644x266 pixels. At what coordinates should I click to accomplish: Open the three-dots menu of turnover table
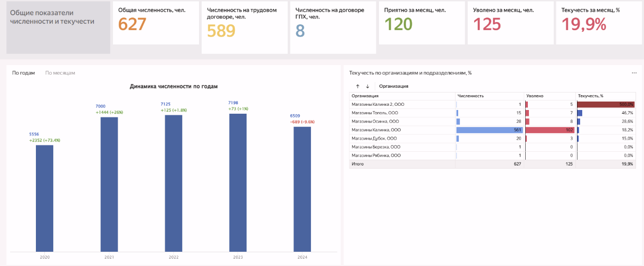click(x=634, y=73)
